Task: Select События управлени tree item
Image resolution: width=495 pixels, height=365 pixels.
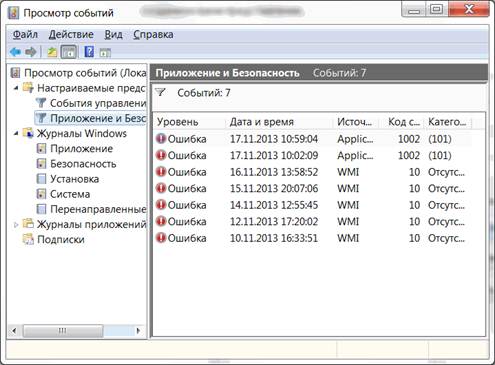Action: tap(98, 103)
